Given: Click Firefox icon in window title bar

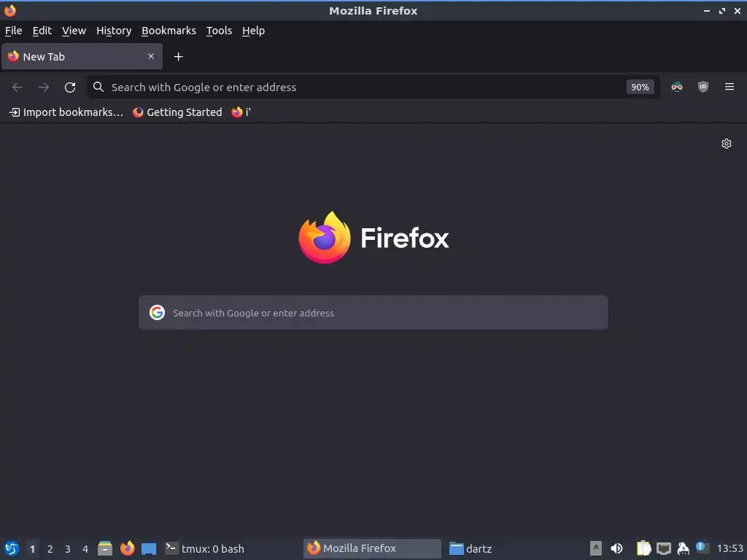Looking at the screenshot, I should pos(10,10).
